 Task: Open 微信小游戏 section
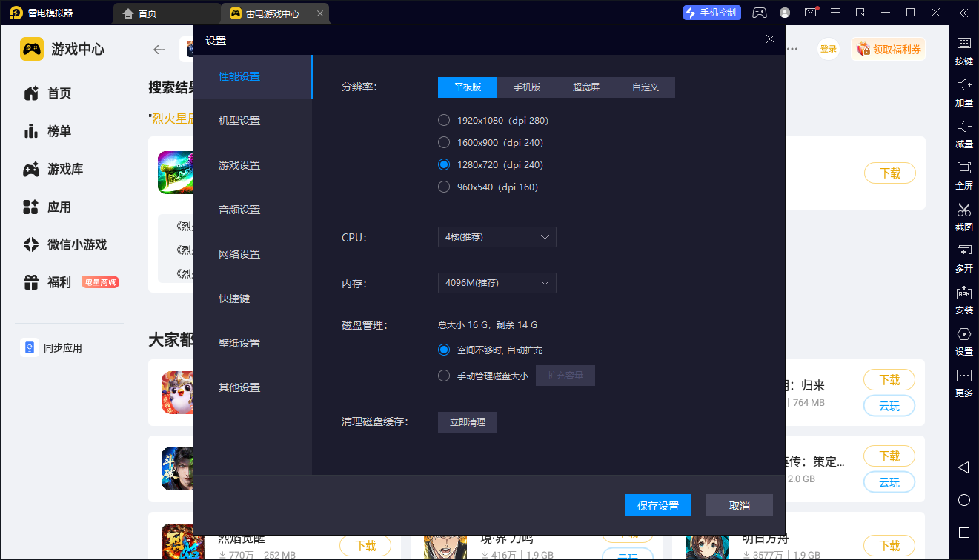coord(65,244)
